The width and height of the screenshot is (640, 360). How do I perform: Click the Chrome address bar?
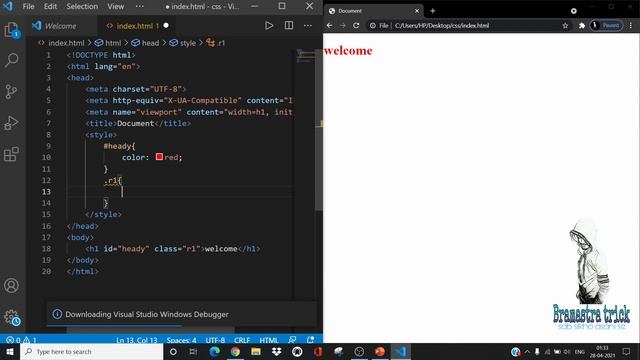pyautogui.click(x=469, y=25)
